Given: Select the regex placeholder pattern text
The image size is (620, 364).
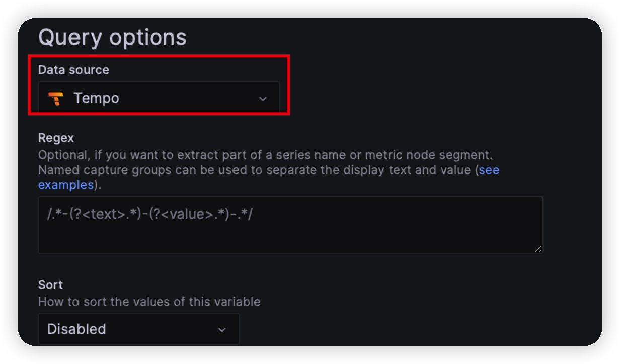Looking at the screenshot, I should click(x=148, y=214).
